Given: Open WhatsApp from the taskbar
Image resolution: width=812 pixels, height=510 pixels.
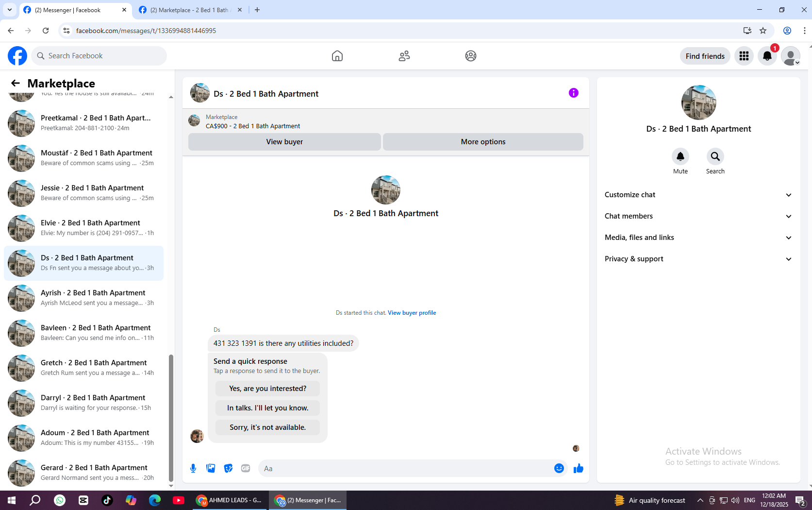Looking at the screenshot, I should 60,500.
